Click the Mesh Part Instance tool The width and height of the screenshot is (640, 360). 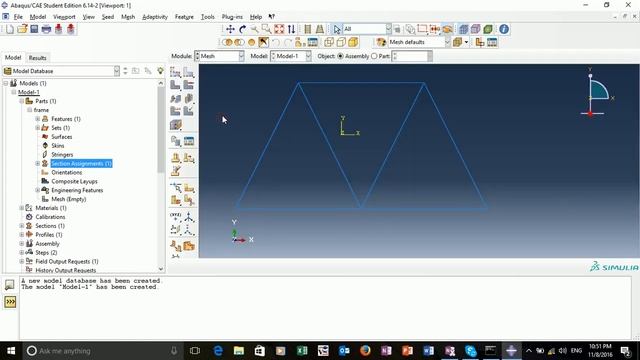coord(176,85)
